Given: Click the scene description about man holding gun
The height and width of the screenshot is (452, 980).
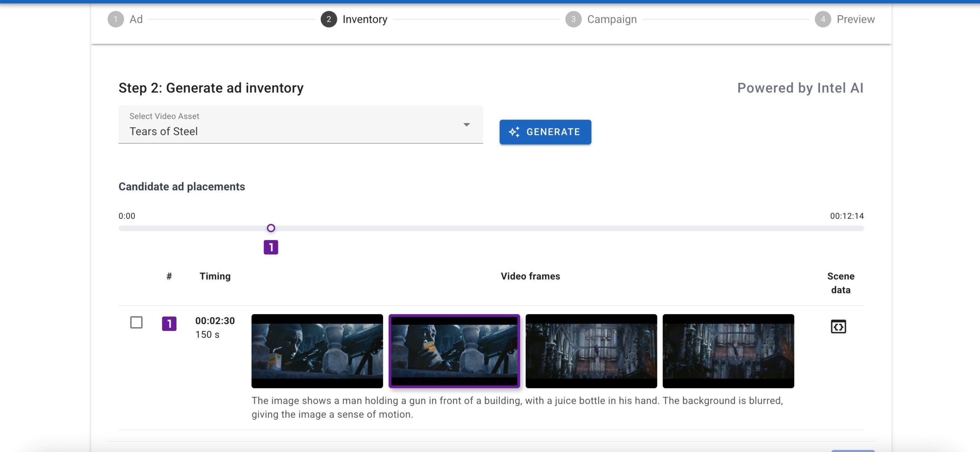Looking at the screenshot, I should pyautogui.click(x=517, y=407).
